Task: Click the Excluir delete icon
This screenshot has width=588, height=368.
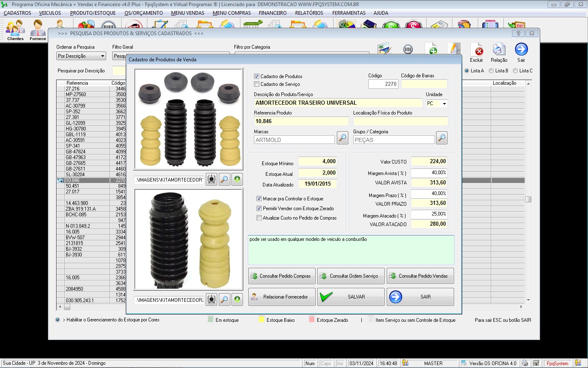Action: [476, 50]
